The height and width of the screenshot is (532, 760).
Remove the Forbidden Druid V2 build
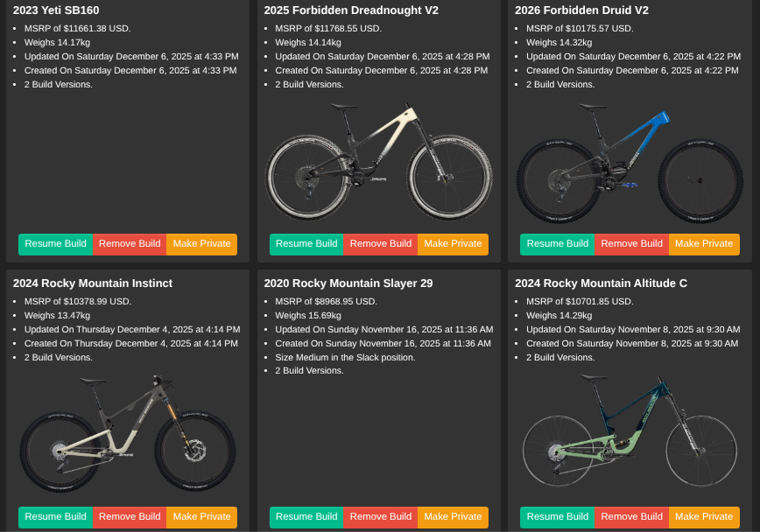click(x=631, y=244)
